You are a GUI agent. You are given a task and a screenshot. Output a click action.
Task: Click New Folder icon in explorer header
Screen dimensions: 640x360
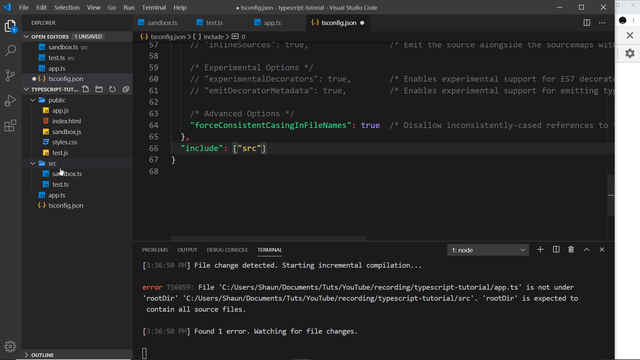pos(99,89)
